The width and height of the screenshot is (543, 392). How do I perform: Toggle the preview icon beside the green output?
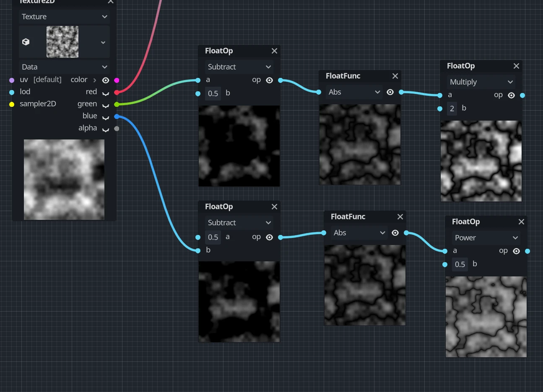pyautogui.click(x=106, y=105)
